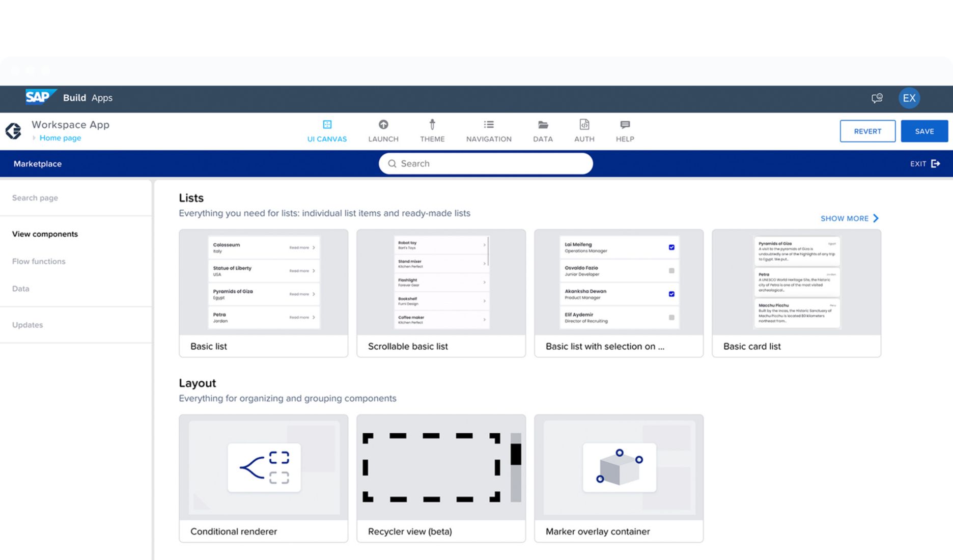Uncheck Akanksha Dewan's checkbox
Viewport: 953px width, 560px height.
(671, 294)
